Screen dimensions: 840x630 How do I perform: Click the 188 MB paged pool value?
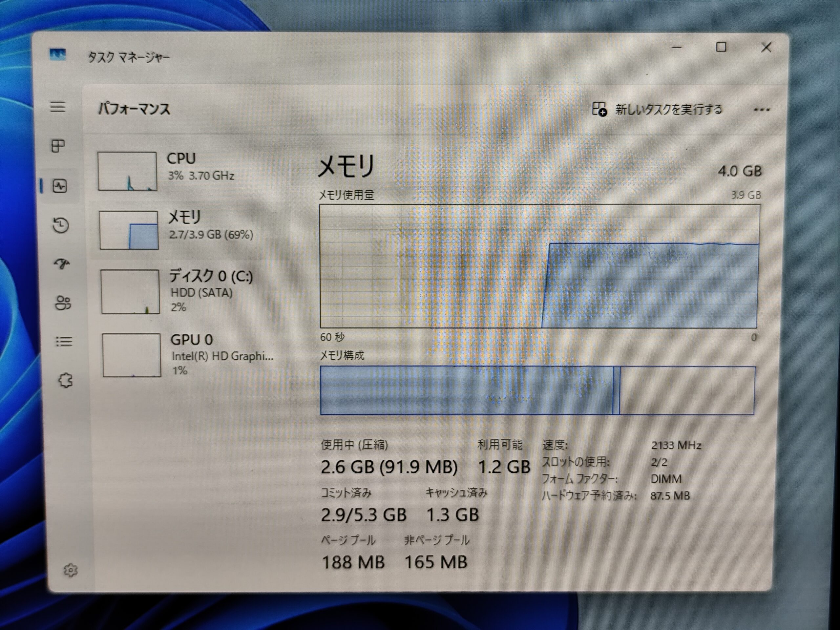[353, 562]
